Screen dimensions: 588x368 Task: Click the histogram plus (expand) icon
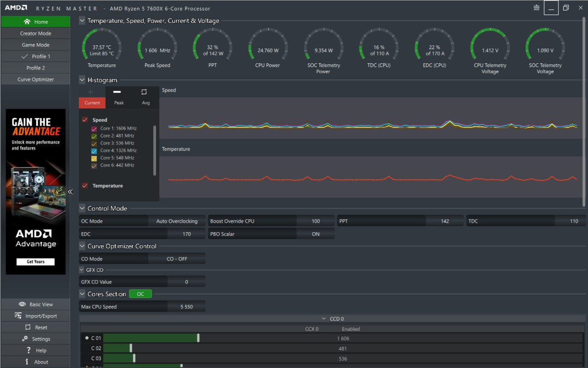(90, 92)
